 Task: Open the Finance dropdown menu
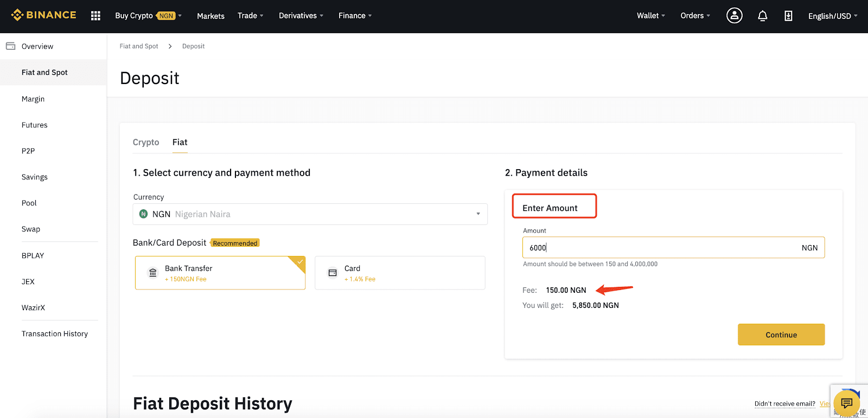355,16
